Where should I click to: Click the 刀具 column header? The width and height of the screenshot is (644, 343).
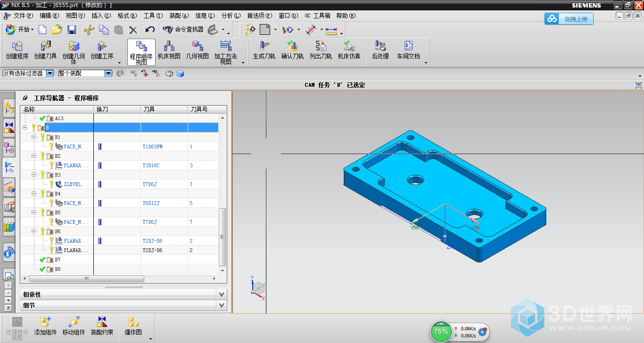click(x=164, y=109)
